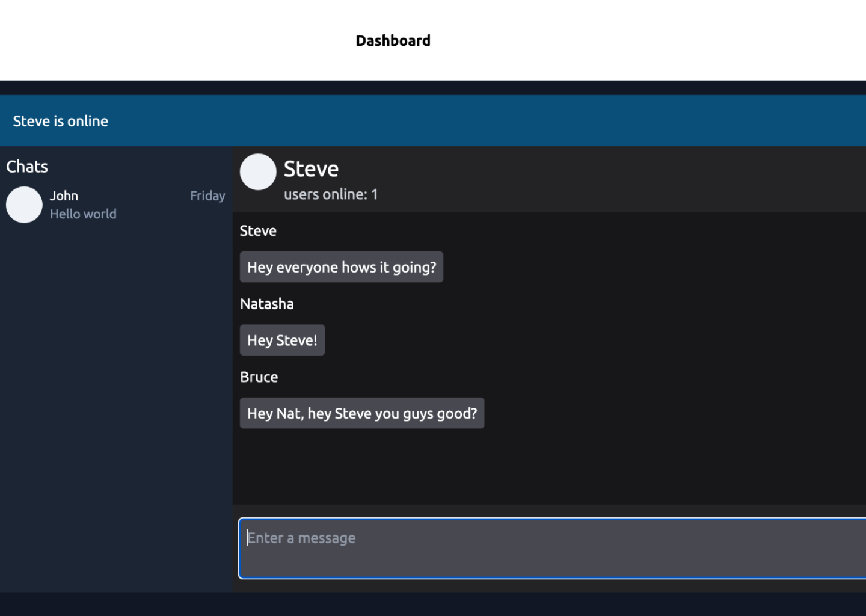Screen dimensions: 866x616
Task: Click John's name in the sidebar
Action: pos(64,196)
